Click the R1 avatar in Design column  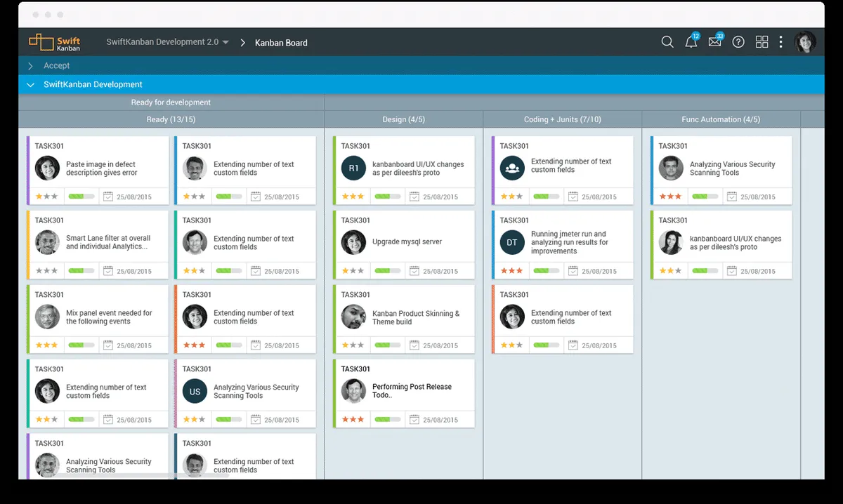tap(354, 168)
